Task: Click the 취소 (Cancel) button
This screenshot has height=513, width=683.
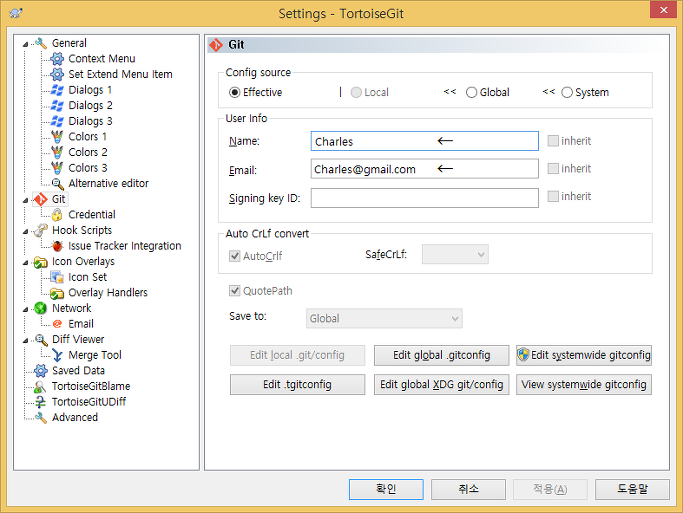Action: click(x=468, y=489)
